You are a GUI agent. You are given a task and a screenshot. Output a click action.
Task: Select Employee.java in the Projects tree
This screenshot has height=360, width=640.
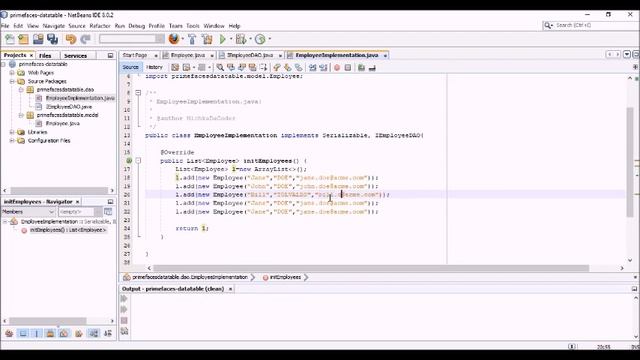click(62, 123)
